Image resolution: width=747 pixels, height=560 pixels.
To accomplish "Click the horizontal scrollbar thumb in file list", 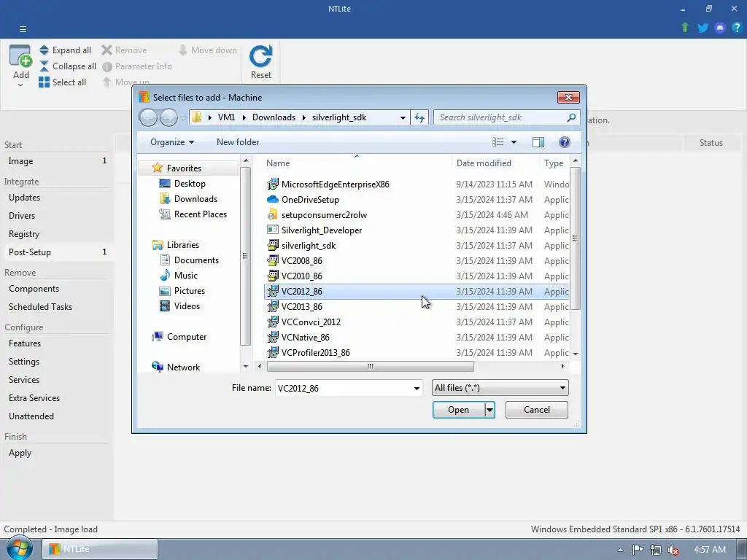I will (370, 366).
